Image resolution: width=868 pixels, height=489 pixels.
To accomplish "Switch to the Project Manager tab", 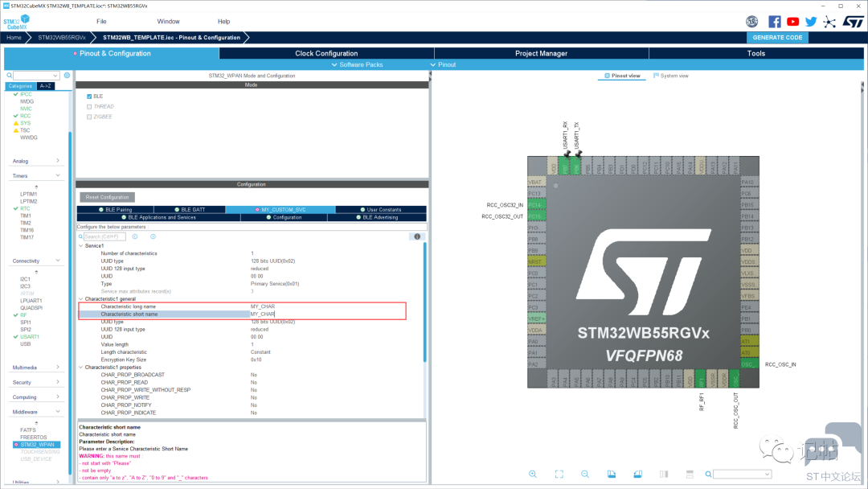I will pos(542,53).
